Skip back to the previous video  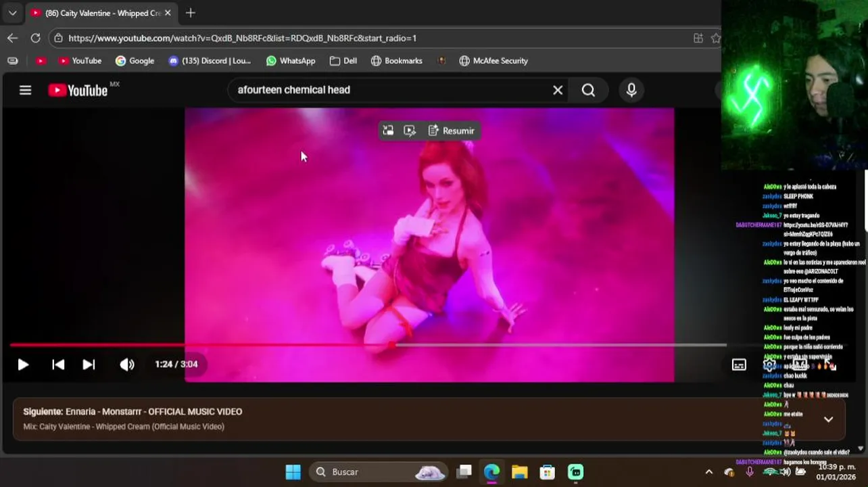(58, 365)
